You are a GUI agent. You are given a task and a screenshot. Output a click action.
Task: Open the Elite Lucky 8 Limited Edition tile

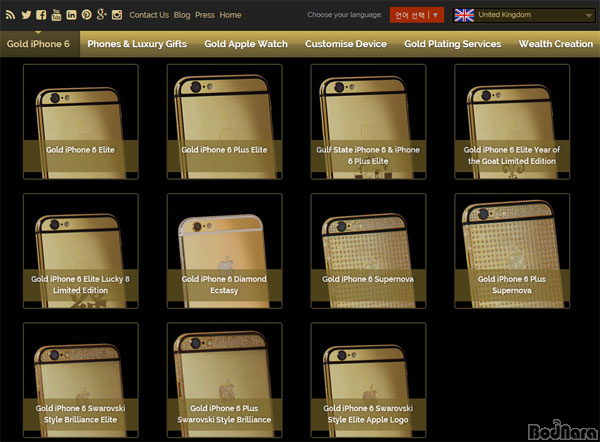81,251
